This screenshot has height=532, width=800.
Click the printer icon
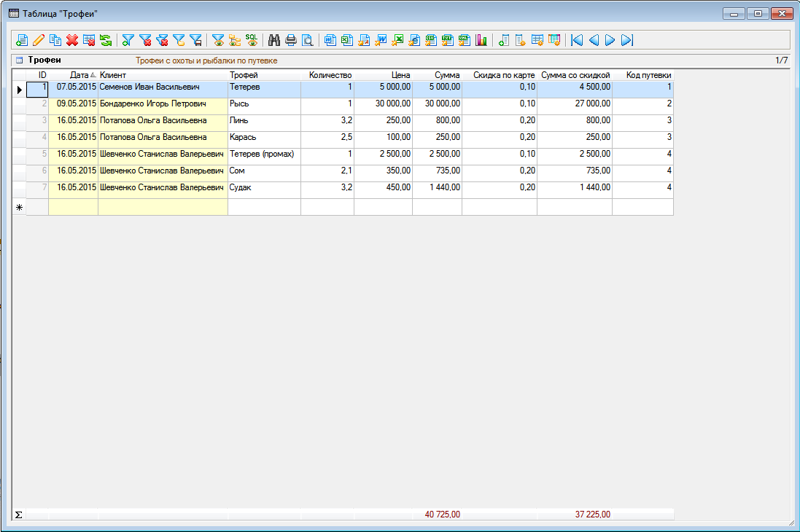291,41
